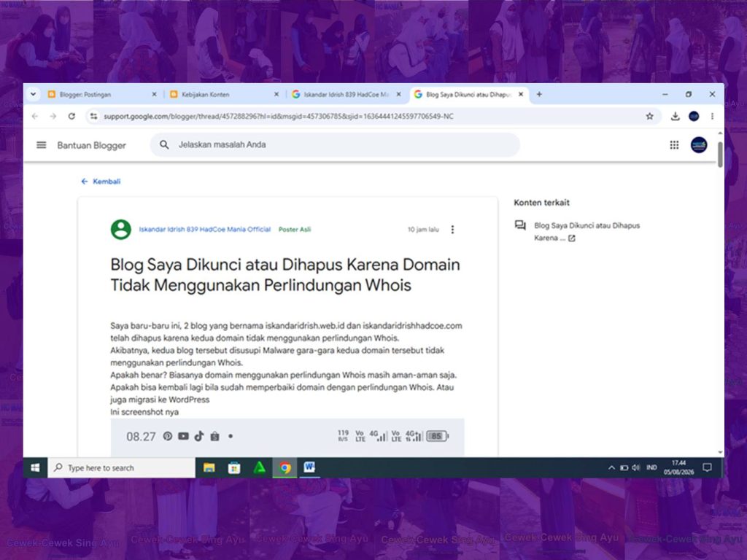Click the Type here to search box
Image resolution: width=747 pixels, height=560 pixels.
(122, 467)
